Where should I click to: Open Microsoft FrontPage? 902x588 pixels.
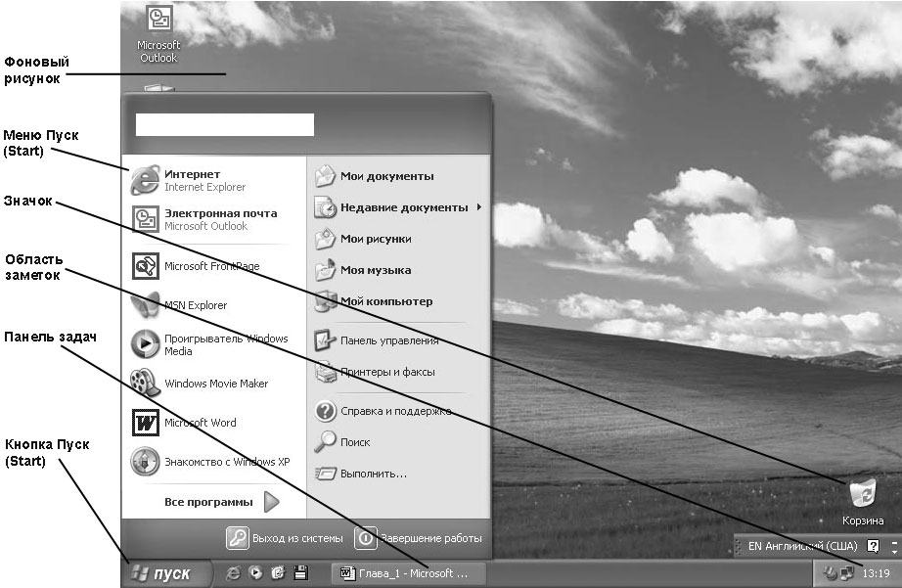click(210, 266)
